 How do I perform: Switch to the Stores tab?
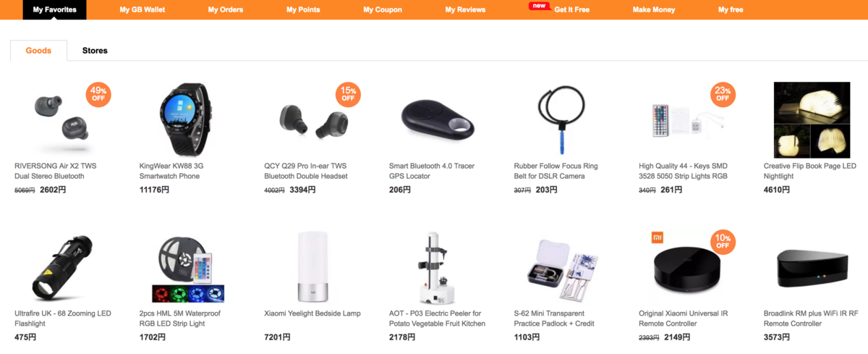(95, 51)
